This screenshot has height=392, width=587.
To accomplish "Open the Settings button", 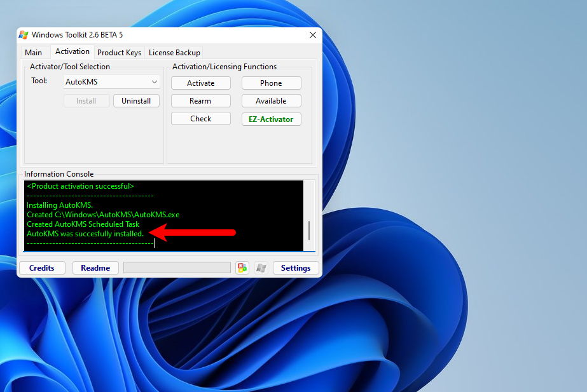I will pyautogui.click(x=296, y=267).
